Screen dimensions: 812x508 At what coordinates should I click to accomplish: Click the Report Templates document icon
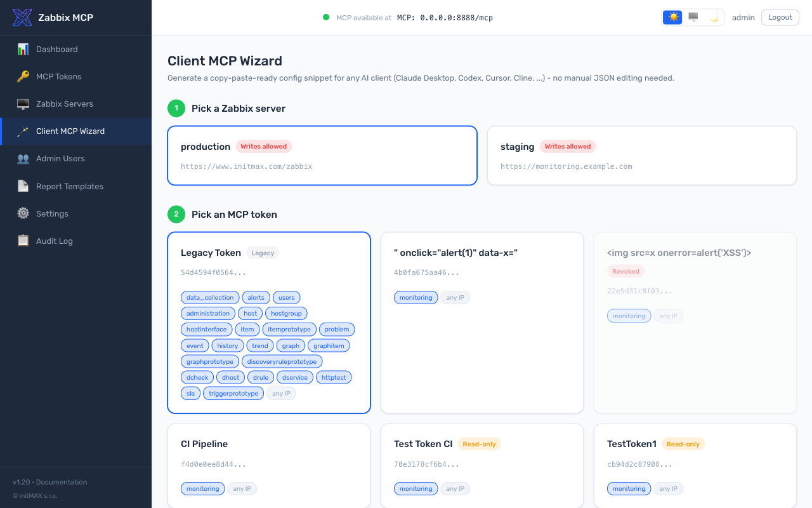pyautogui.click(x=23, y=186)
